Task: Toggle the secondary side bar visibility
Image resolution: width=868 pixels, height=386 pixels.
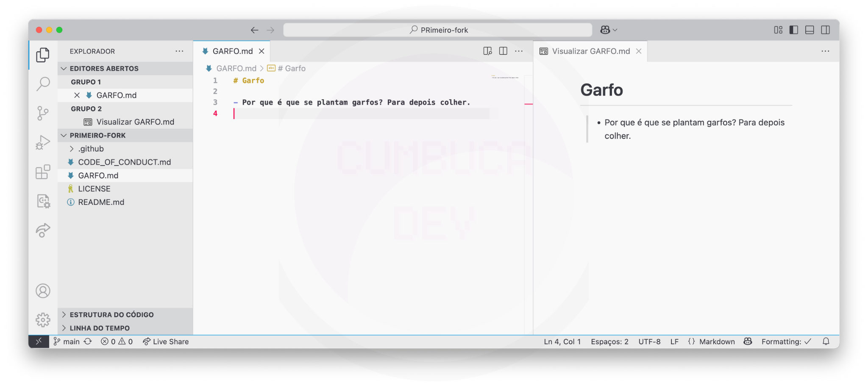Action: [825, 30]
